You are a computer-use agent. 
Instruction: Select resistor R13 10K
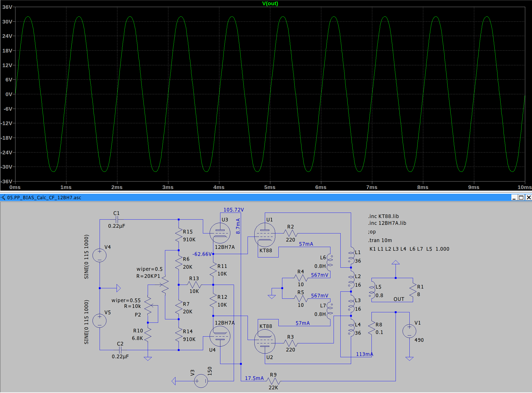tap(194, 285)
